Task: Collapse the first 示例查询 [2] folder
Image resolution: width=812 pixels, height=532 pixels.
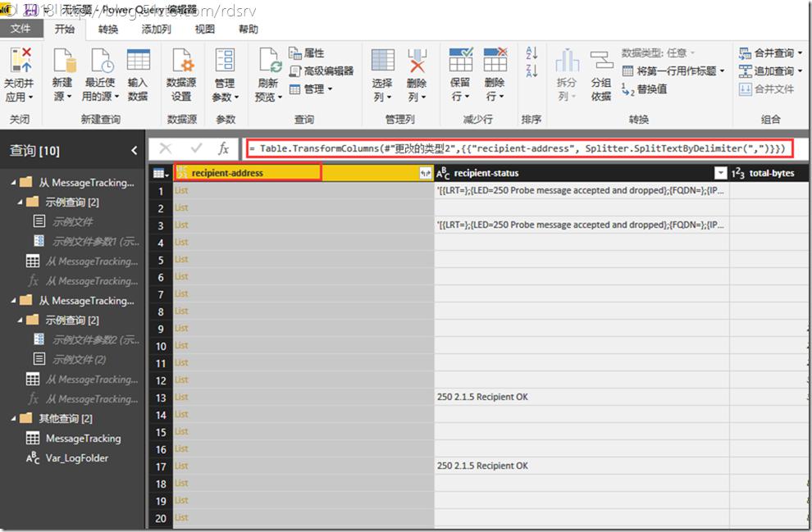Action: click(20, 202)
